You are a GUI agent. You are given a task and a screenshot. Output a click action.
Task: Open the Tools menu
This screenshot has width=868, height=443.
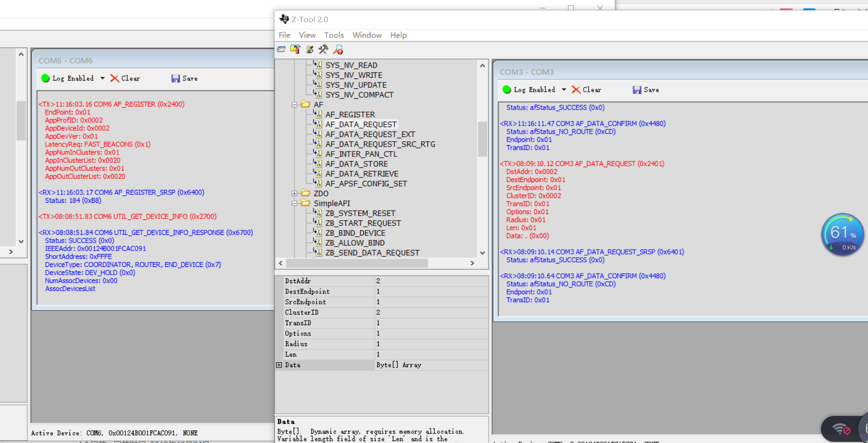coord(334,35)
